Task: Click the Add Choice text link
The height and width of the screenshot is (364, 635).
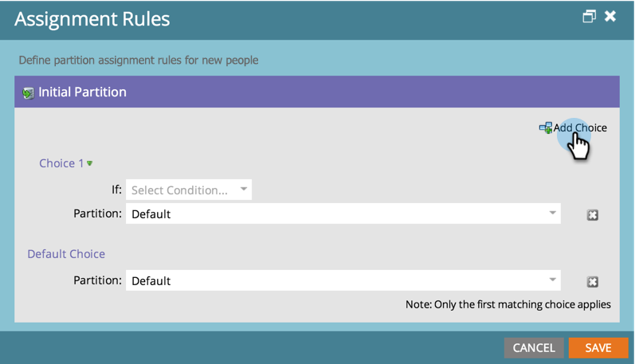Action: 580,127
